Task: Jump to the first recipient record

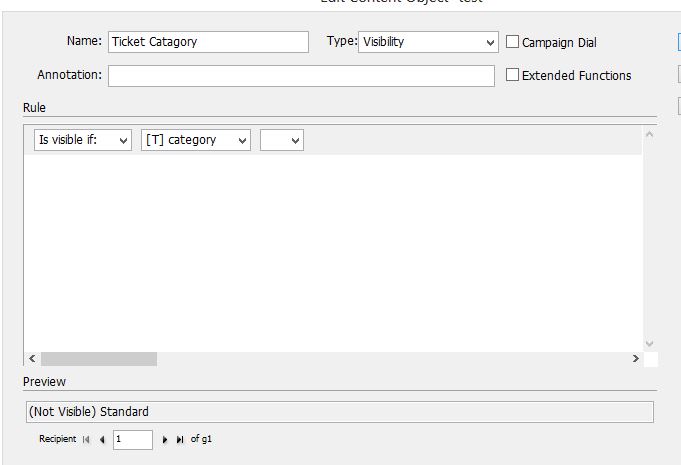Action: tap(86, 440)
